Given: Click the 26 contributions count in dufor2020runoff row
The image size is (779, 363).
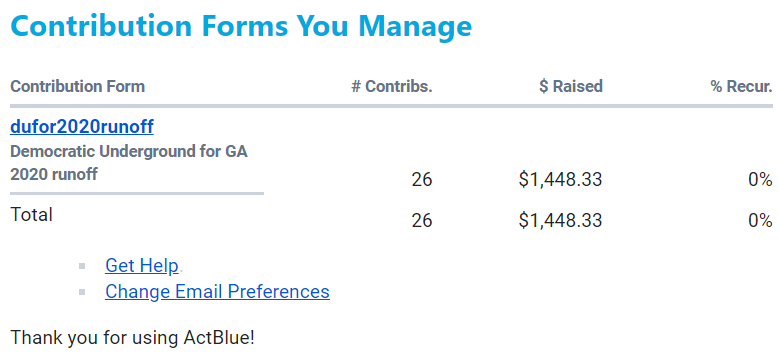Looking at the screenshot, I should 422,180.
